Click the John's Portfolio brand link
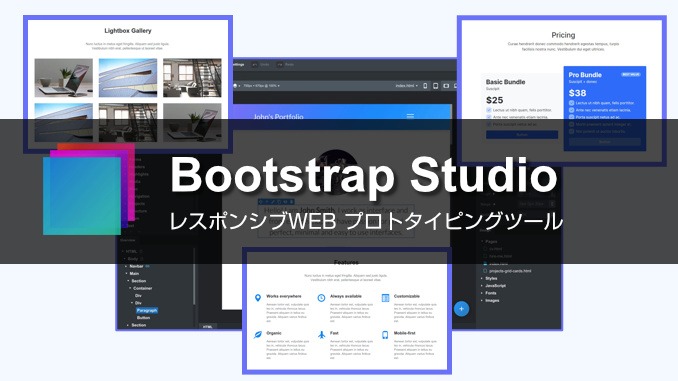Viewport: 678px width, 381px height. tap(278, 117)
